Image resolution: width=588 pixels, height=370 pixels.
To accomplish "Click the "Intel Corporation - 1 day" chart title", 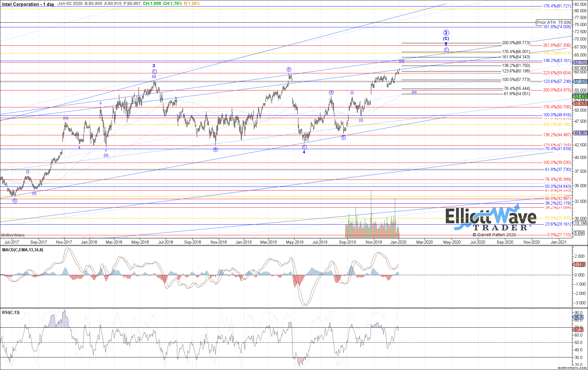I will click(28, 4).
